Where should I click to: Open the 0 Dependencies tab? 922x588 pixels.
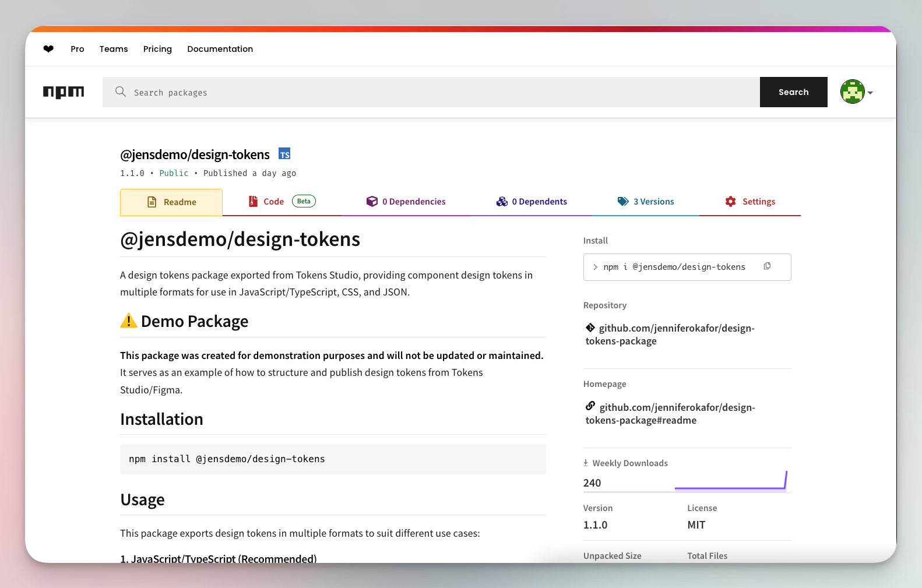(406, 202)
